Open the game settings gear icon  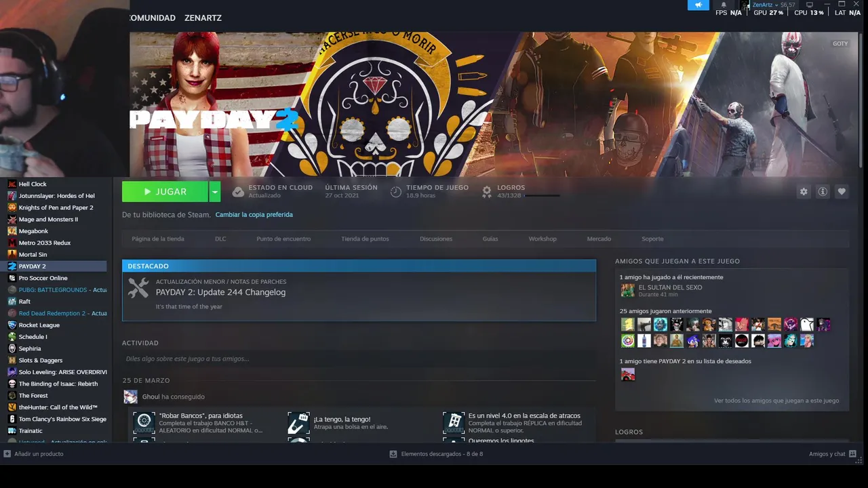click(x=804, y=192)
